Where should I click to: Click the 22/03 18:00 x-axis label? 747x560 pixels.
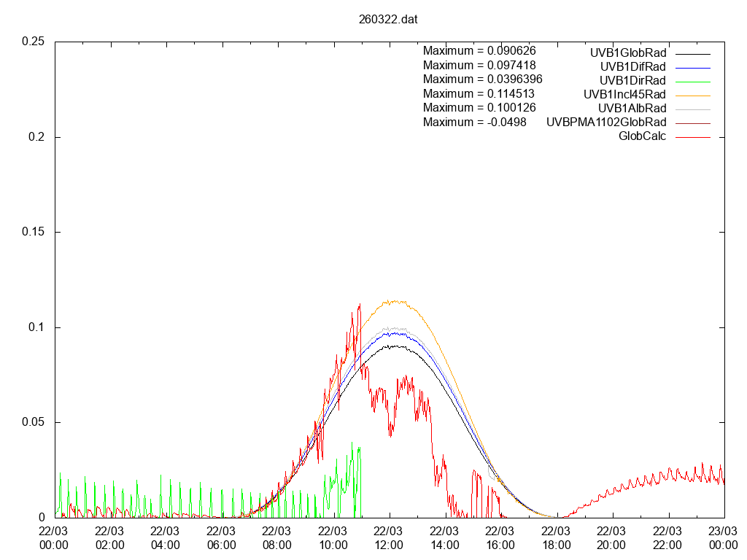(556, 537)
